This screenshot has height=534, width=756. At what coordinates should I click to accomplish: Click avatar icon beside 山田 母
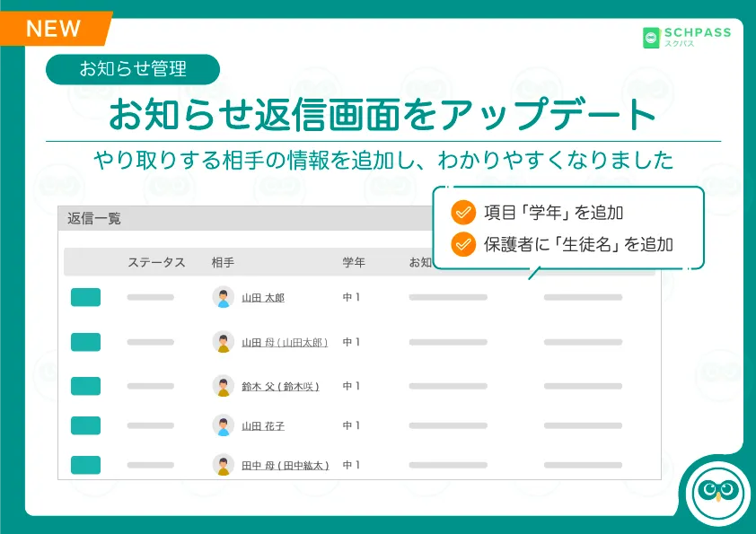pos(224,342)
